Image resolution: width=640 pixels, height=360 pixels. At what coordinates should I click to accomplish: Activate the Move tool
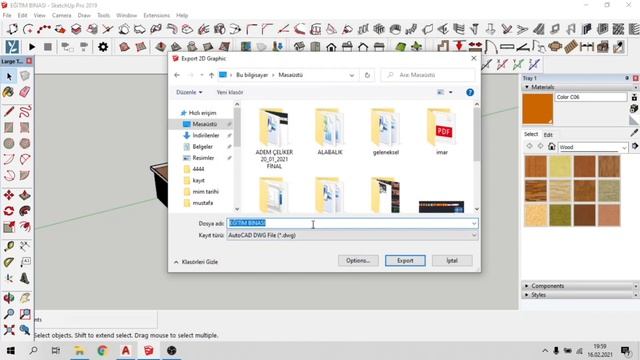9,195
